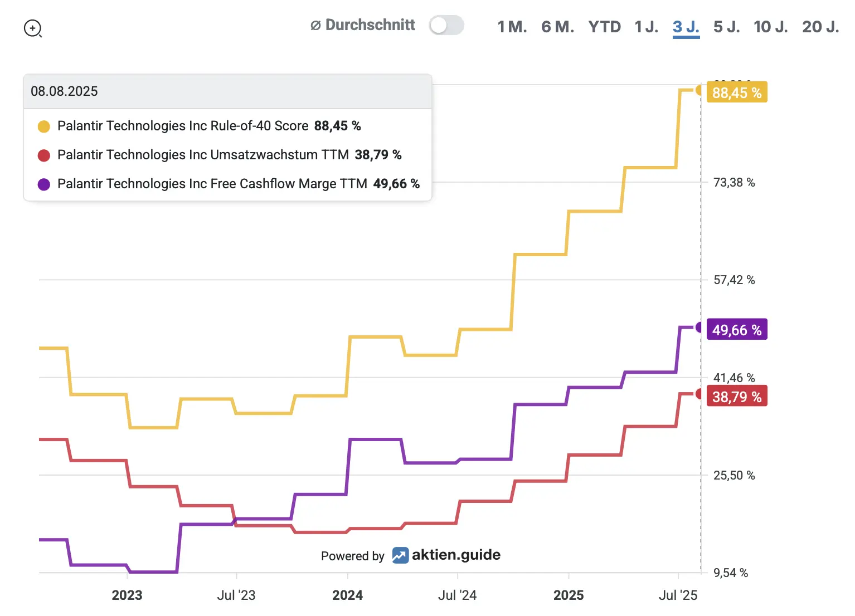
Task: Select the 1 M. time range
Action: pos(512,27)
